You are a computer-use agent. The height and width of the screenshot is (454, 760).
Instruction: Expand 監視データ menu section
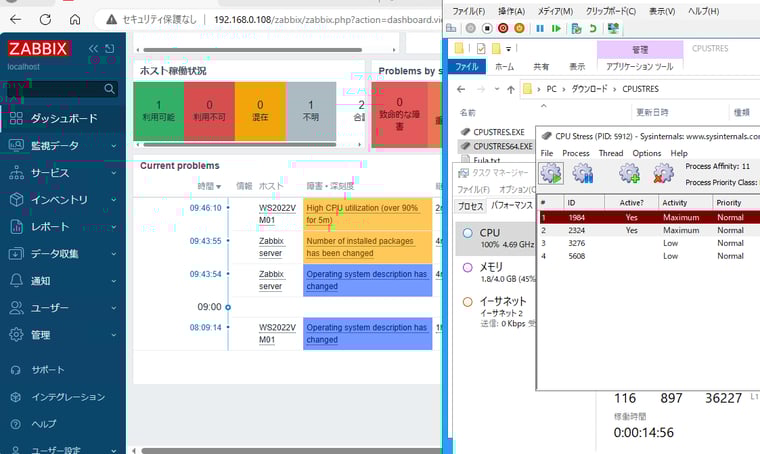pos(63,145)
